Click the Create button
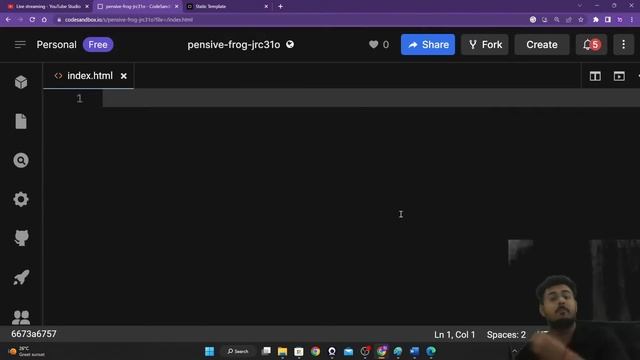Viewport: 640px width, 360px height. pos(542,44)
